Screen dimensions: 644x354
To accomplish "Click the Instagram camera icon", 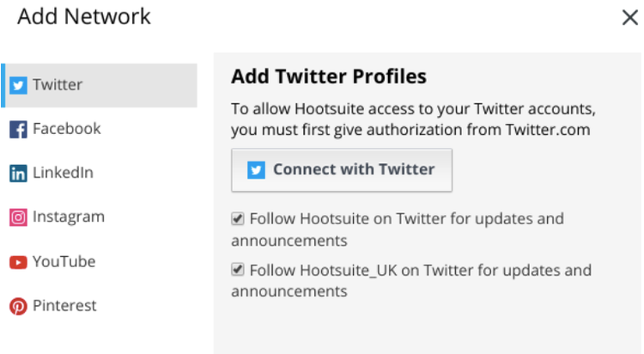I will 18,217.
